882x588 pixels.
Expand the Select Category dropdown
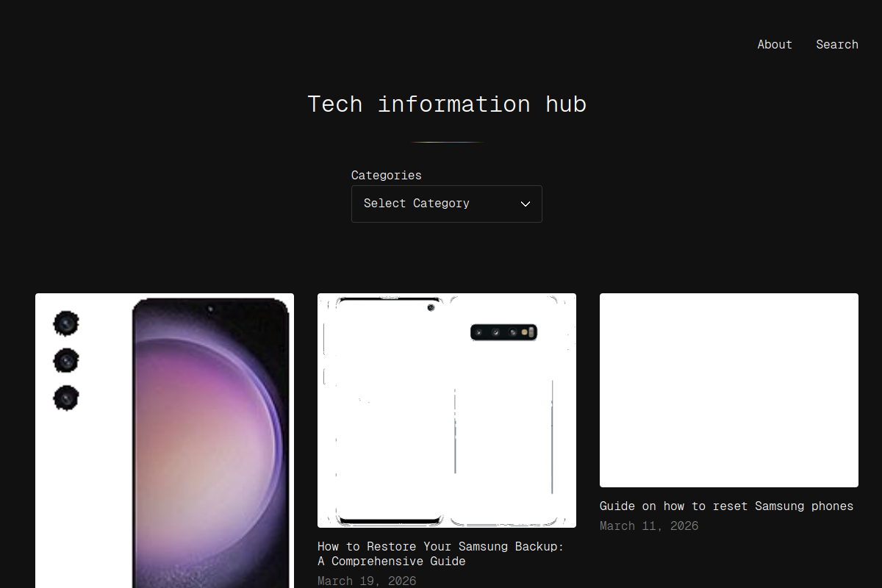pyautogui.click(x=447, y=204)
